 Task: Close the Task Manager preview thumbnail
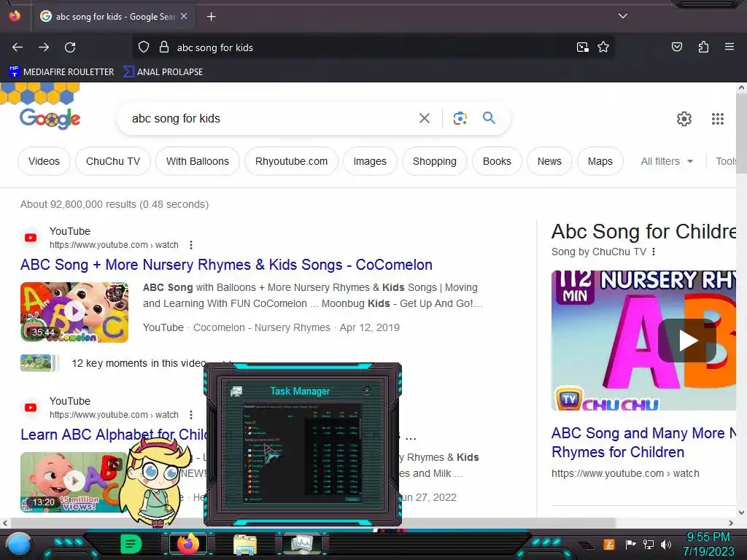367,391
